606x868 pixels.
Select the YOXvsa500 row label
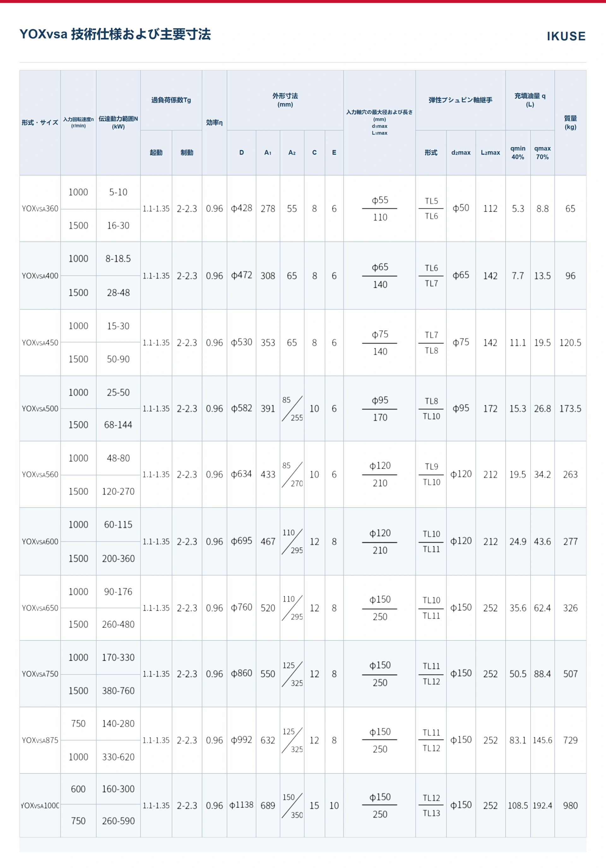pos(40,408)
